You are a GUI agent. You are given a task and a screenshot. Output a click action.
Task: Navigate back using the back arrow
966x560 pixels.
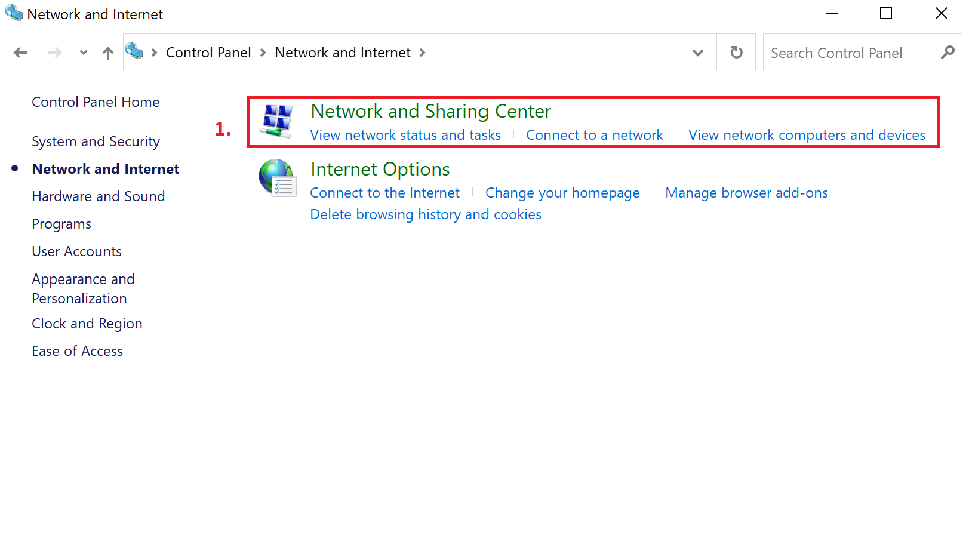(20, 53)
